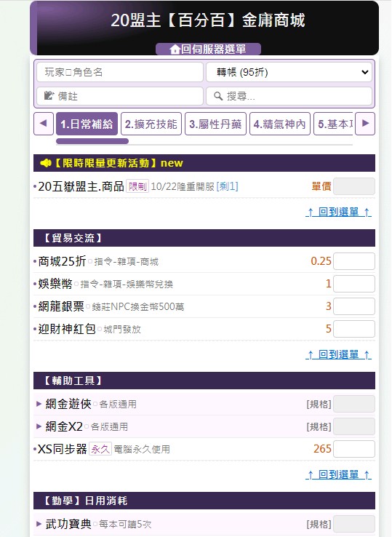Click the megaphone icon beside 限時限量更新活動
The height and width of the screenshot is (537, 392).
[x=46, y=163]
